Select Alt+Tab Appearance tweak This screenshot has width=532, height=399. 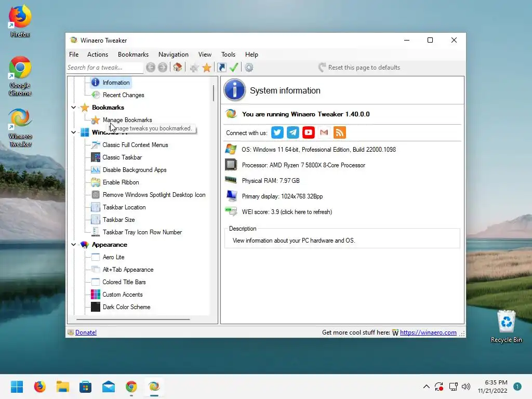[128, 270]
